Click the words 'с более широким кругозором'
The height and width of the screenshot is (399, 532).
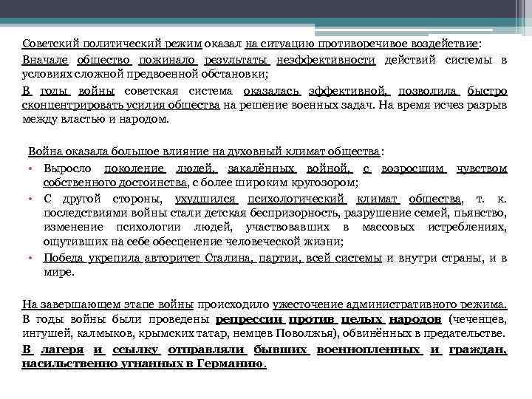point(273,183)
